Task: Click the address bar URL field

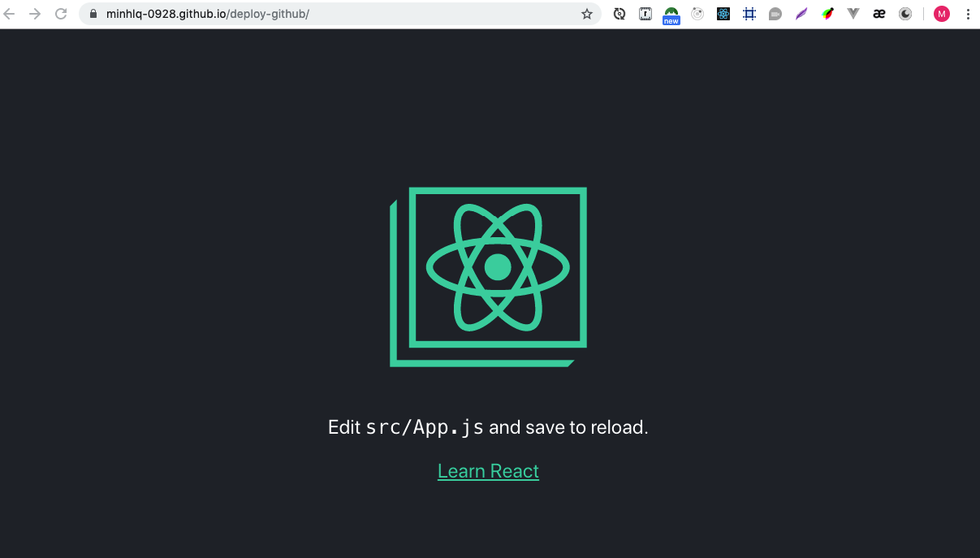Action: (339, 14)
